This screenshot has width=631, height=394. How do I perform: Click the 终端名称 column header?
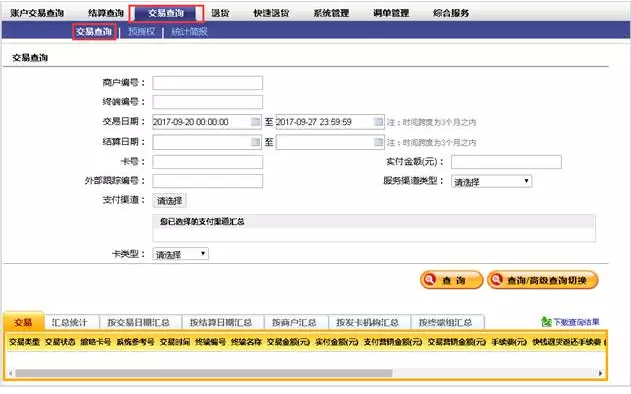click(x=246, y=342)
